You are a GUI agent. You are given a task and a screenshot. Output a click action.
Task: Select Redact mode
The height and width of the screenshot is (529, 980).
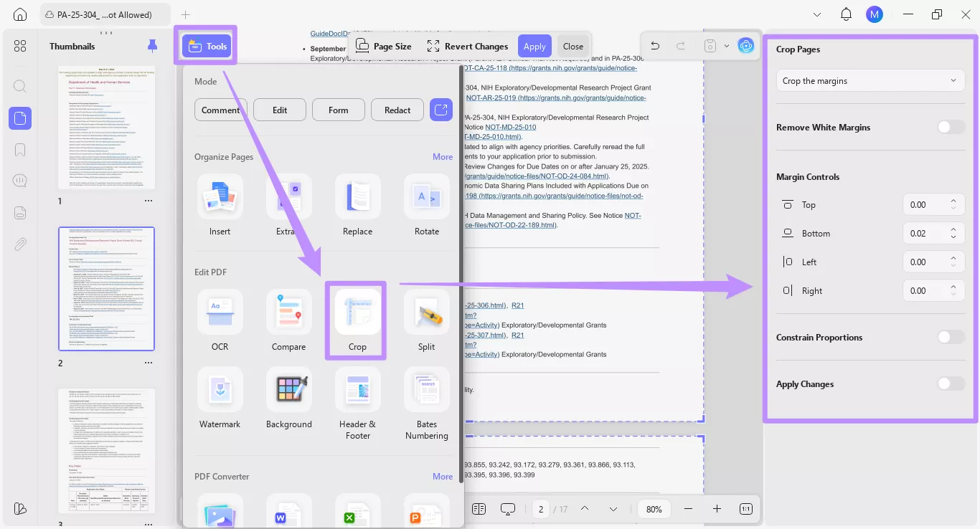397,110
